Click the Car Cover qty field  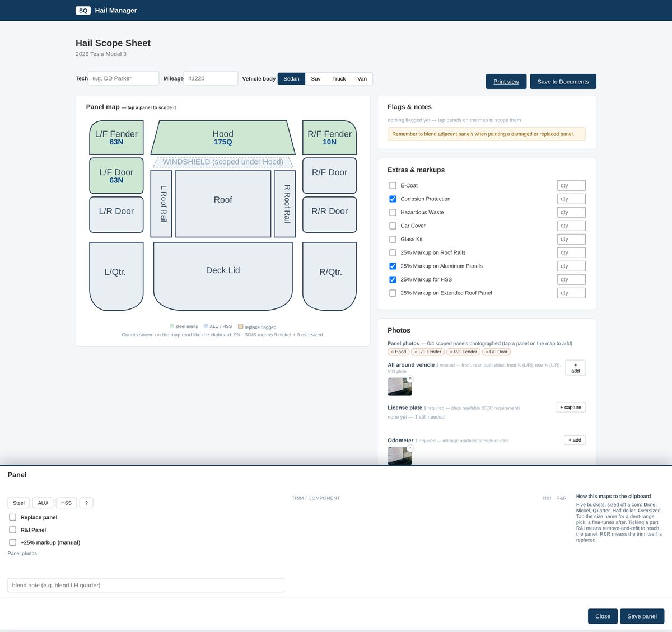571,226
